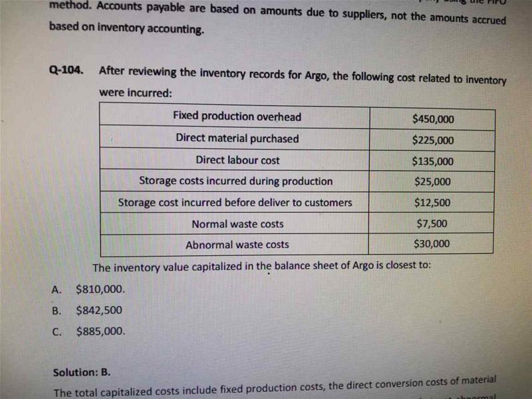532x399 pixels.
Task: Click the $7,500 amount cell
Action: (x=432, y=224)
